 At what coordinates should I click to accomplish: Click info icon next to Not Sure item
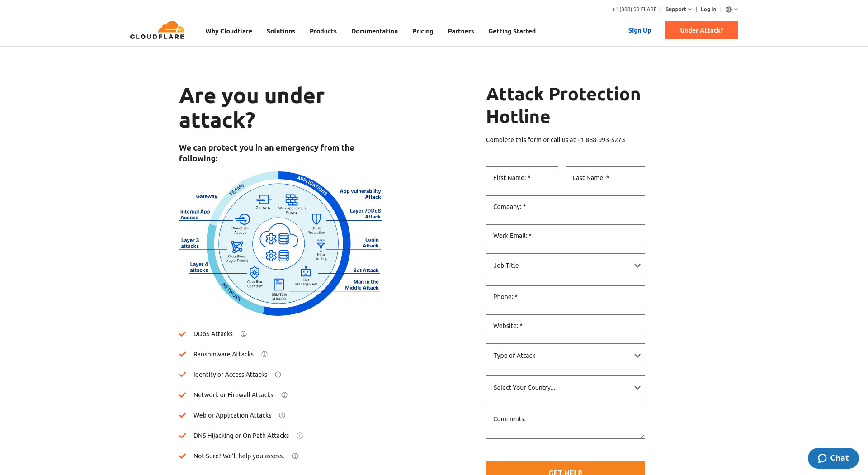295,456
